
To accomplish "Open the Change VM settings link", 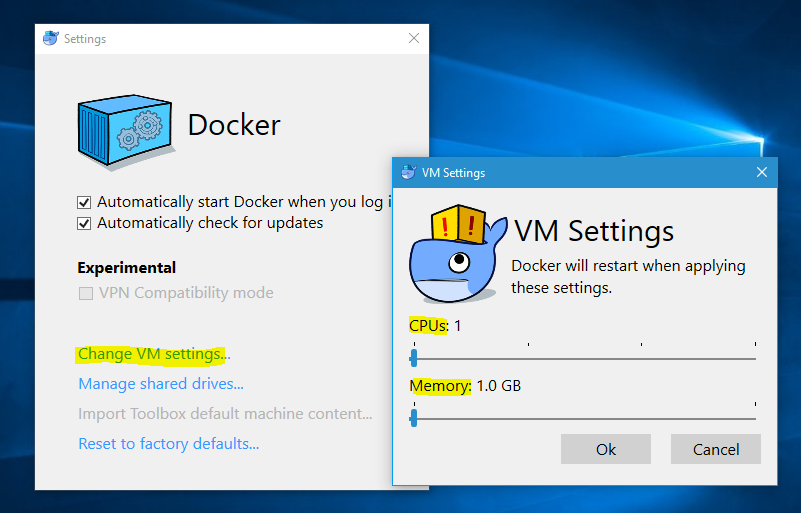I will (x=153, y=354).
